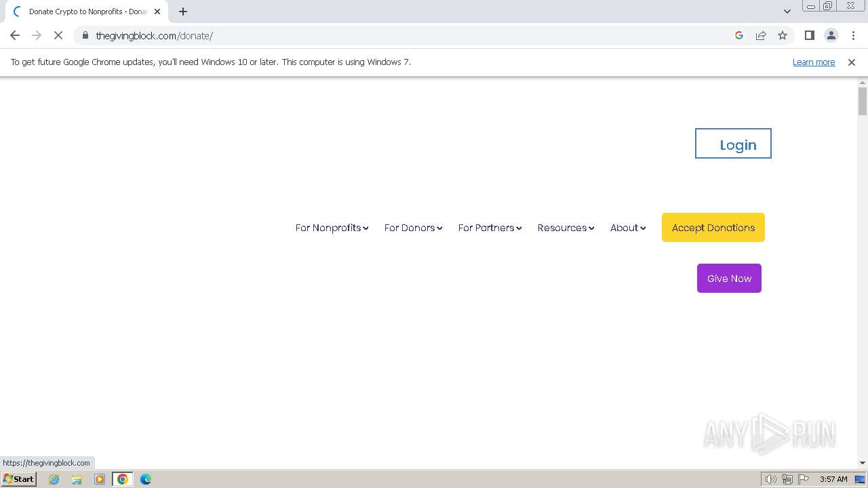Expand the Resources menu
The width and height of the screenshot is (868, 488).
tap(566, 228)
